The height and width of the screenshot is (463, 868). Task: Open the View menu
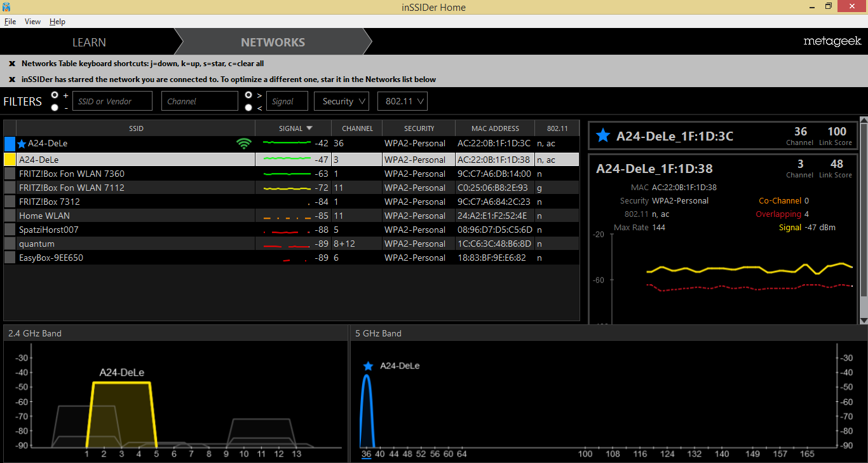32,22
